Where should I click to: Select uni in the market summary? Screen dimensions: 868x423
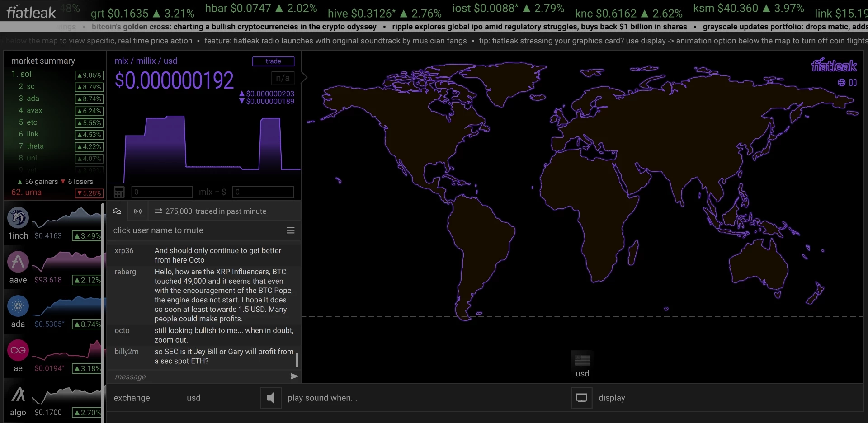click(28, 158)
